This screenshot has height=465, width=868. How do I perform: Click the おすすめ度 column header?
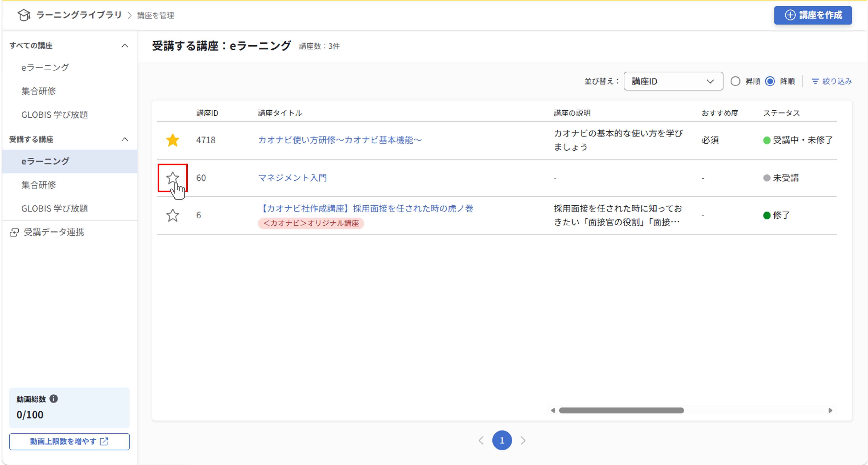point(720,113)
